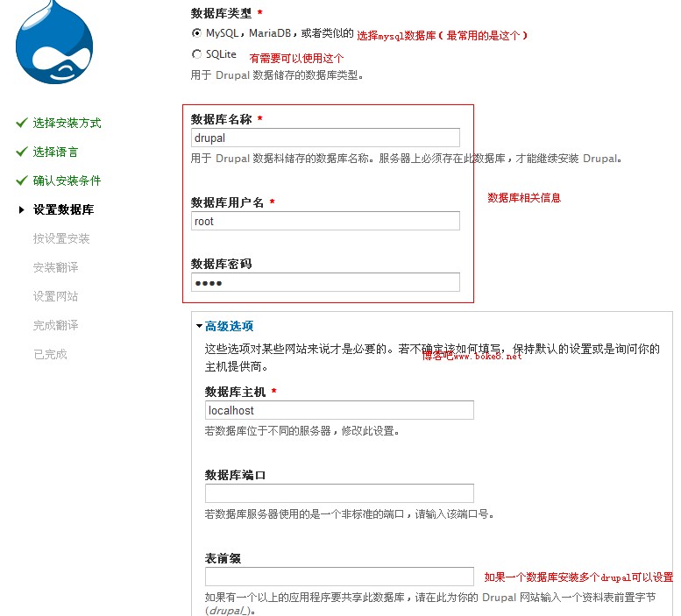Click the arrow marker beside 设置数据库
This screenshot has height=616, width=681.
21,209
